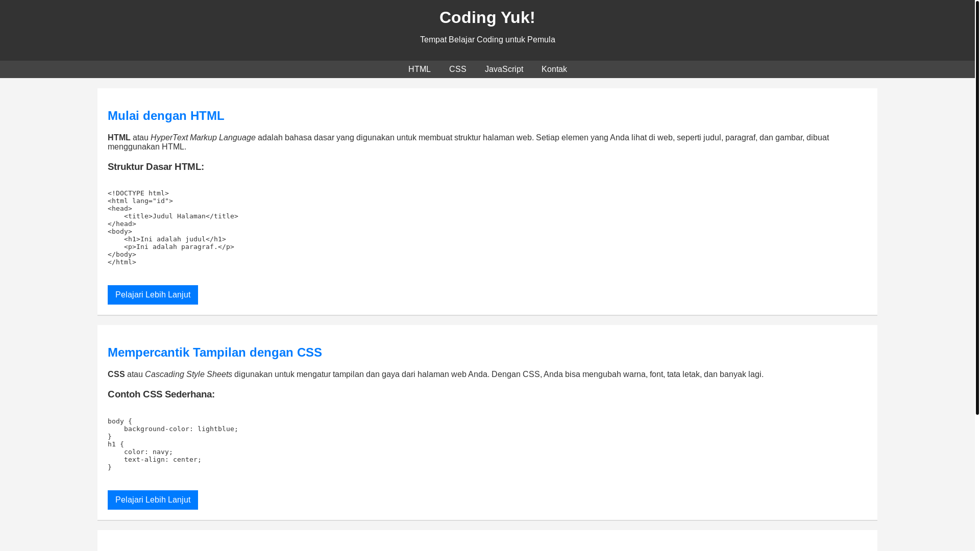Click the <p>Ini adalah paragraf.</p> code line
This screenshot has width=980, height=551.
(179, 247)
